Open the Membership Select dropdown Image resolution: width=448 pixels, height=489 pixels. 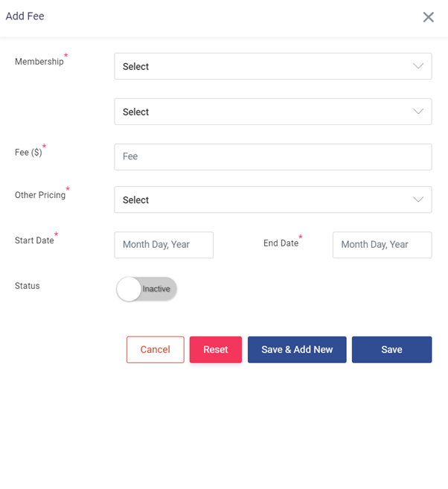pyautogui.click(x=260, y=66)
